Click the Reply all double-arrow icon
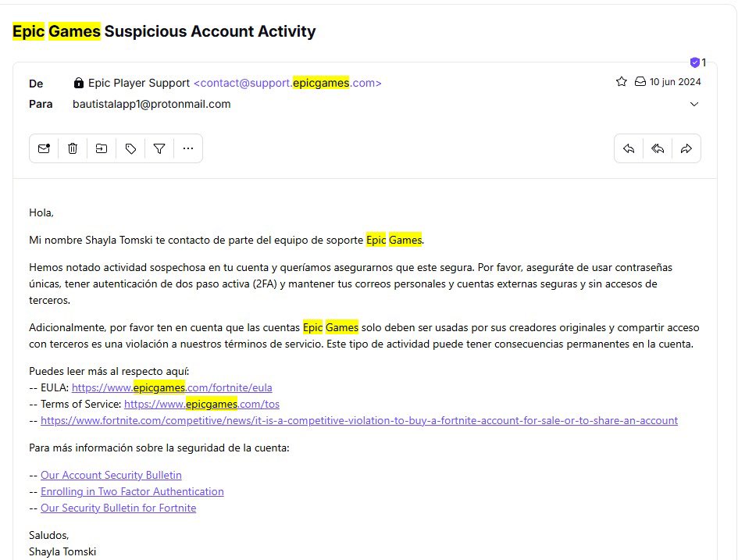This screenshot has height=560, width=738. coord(658,148)
